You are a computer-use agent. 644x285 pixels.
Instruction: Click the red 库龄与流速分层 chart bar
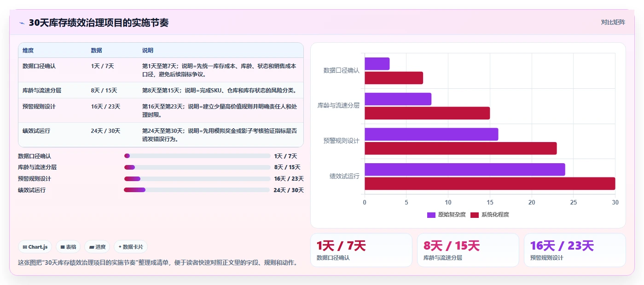(427, 113)
